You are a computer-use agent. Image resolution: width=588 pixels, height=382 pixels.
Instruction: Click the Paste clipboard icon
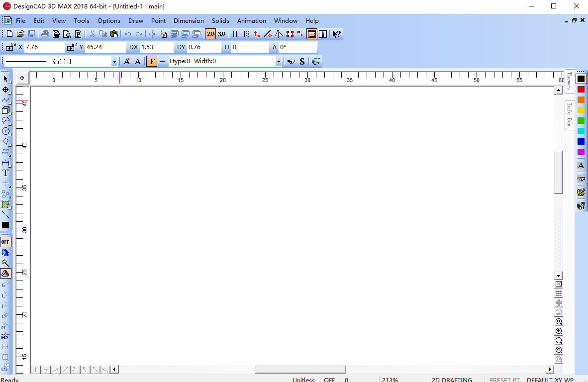114,34
